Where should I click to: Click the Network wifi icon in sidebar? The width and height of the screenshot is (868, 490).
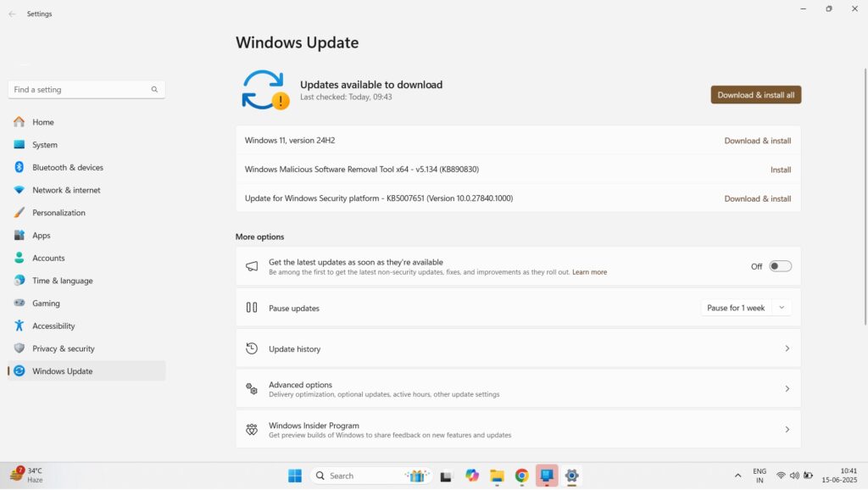[x=19, y=190]
